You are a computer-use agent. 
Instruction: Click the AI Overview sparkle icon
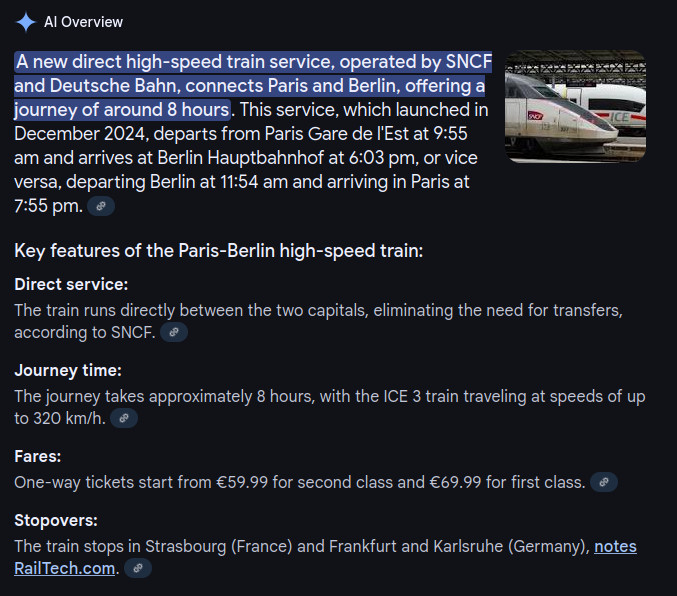[25, 22]
